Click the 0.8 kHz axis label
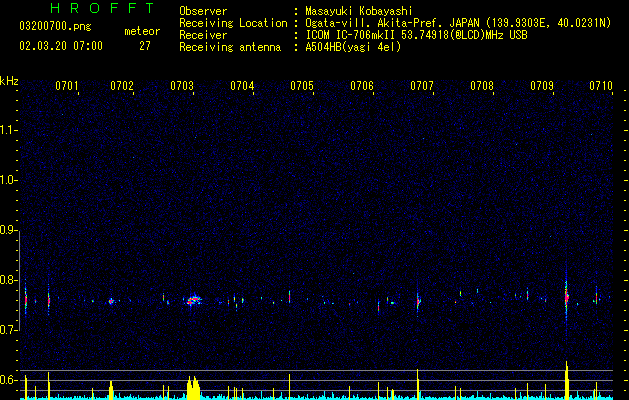The width and height of the screenshot is (629, 400). pyautogui.click(x=8, y=280)
